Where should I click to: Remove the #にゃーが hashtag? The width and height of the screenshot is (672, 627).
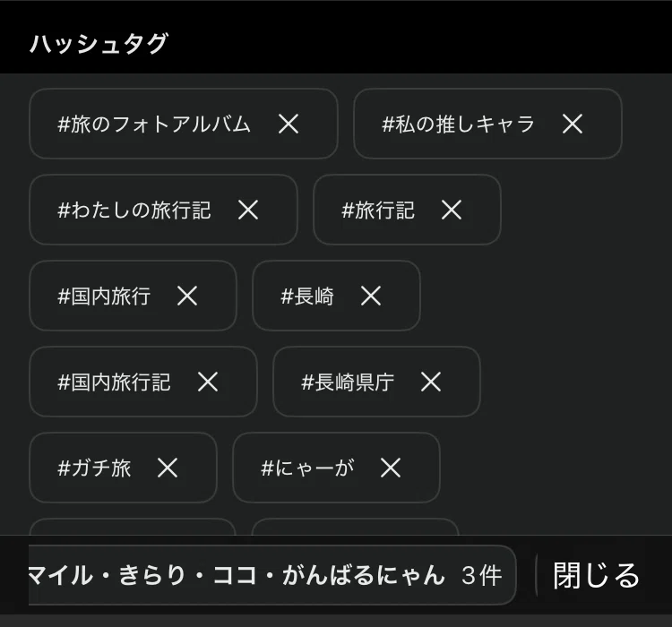(x=391, y=468)
